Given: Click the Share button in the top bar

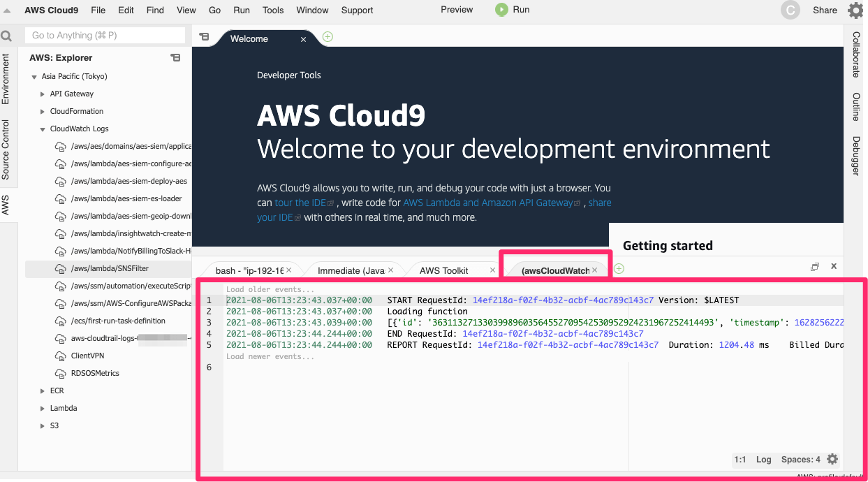Looking at the screenshot, I should tap(825, 10).
